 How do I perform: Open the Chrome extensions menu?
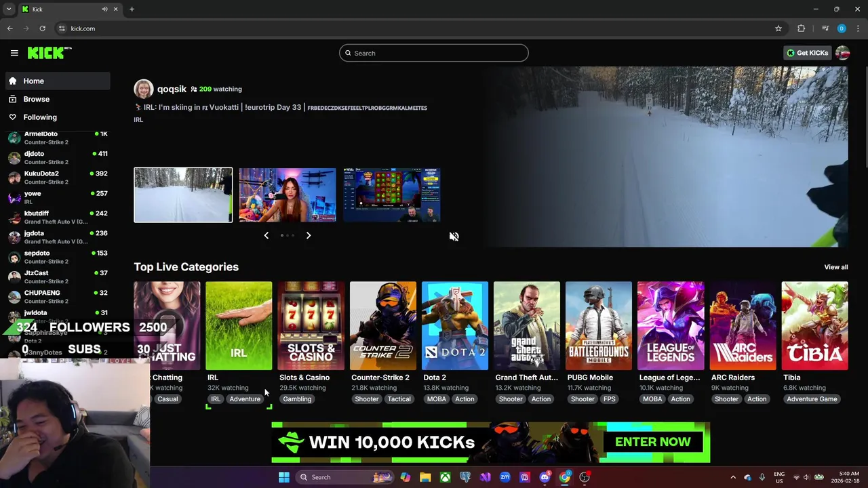pos(802,28)
